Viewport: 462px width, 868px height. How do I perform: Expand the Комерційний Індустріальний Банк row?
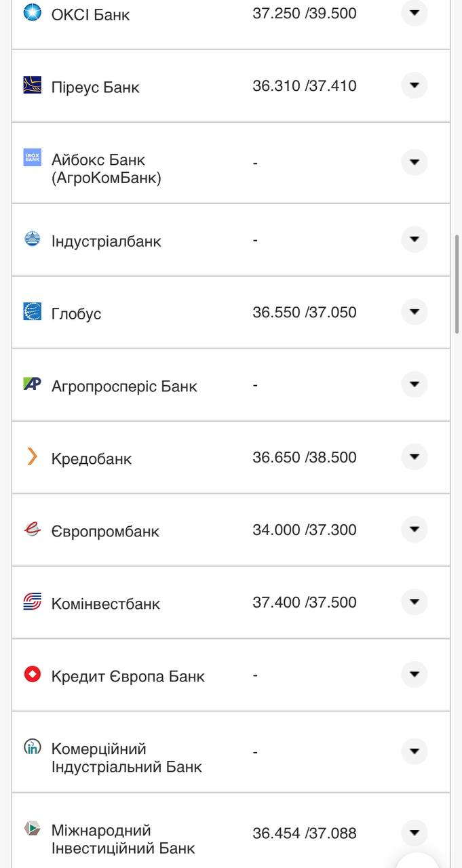pos(414,749)
